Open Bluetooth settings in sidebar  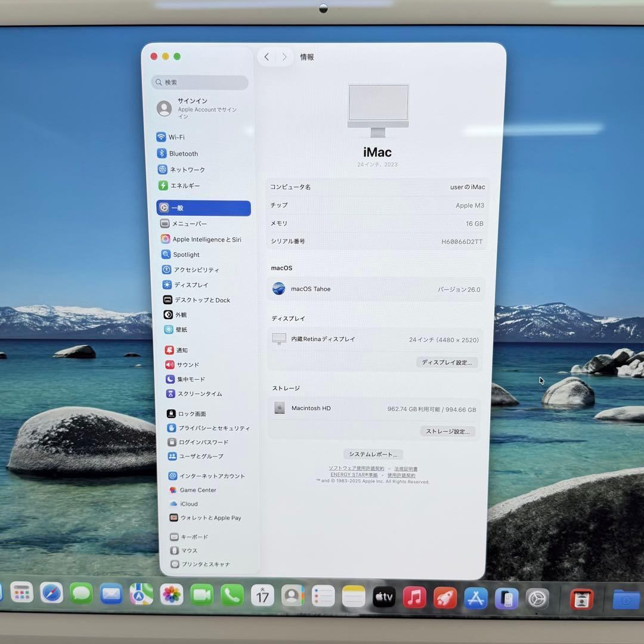(178, 154)
